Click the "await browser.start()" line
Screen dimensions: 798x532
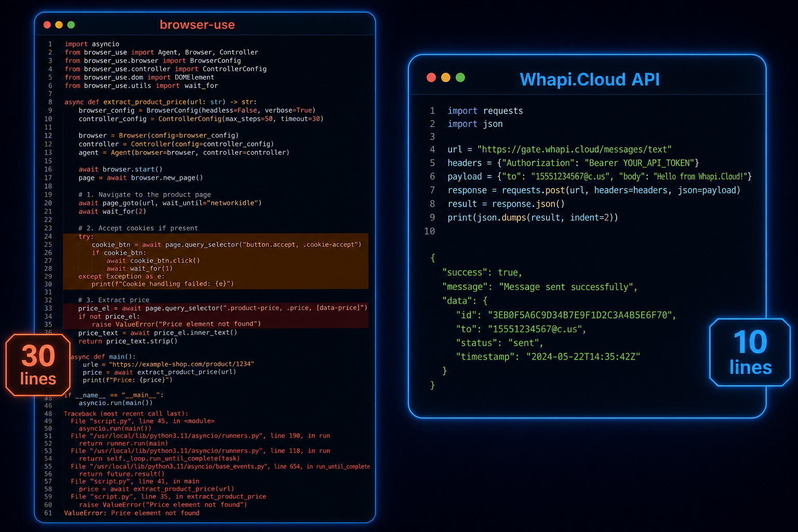click(x=121, y=169)
